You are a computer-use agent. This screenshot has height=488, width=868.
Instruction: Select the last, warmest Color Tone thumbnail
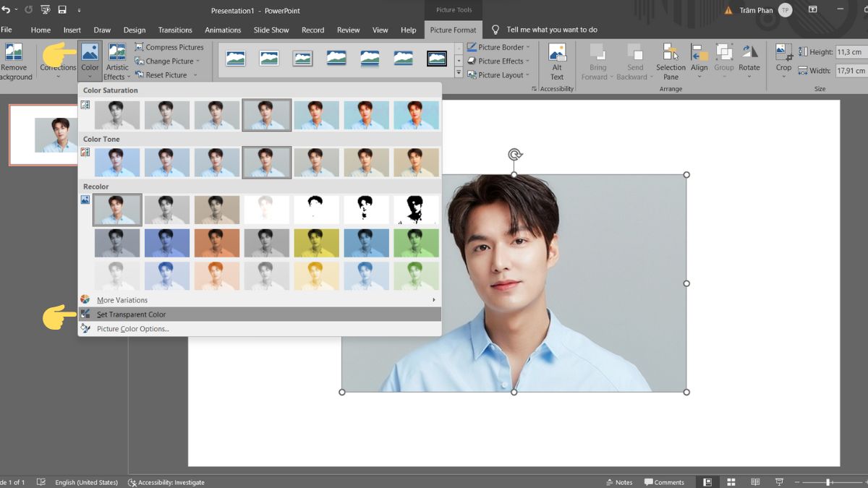click(x=416, y=163)
